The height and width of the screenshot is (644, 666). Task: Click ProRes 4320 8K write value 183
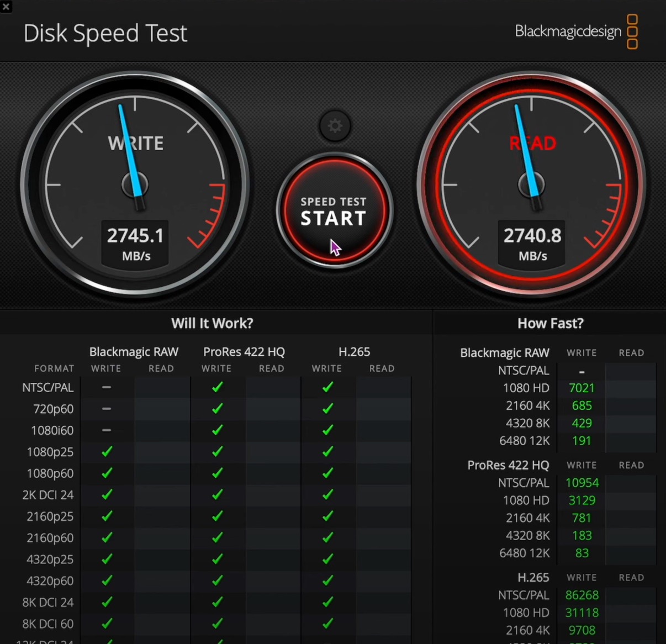coord(582,536)
